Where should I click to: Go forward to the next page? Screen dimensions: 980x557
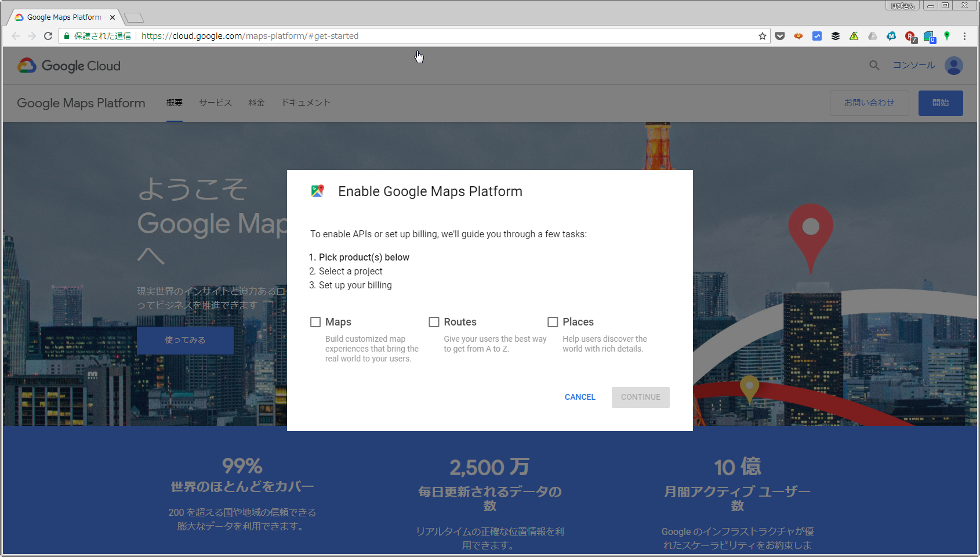point(32,36)
